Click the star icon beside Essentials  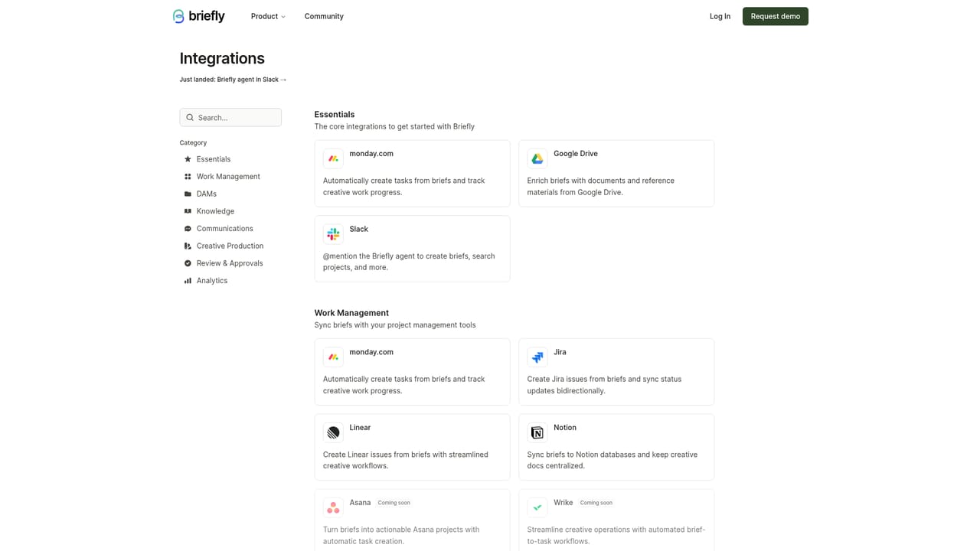(188, 159)
